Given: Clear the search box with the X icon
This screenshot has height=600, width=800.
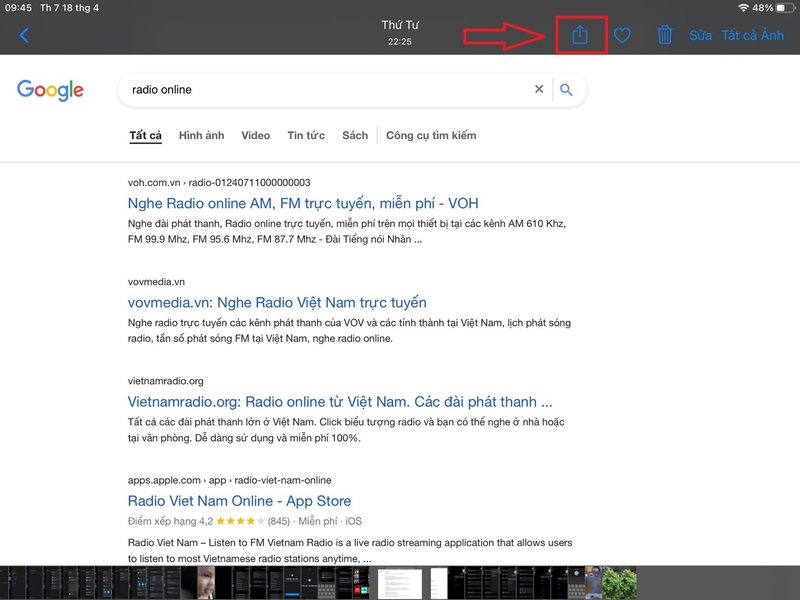Looking at the screenshot, I should pyautogui.click(x=539, y=89).
